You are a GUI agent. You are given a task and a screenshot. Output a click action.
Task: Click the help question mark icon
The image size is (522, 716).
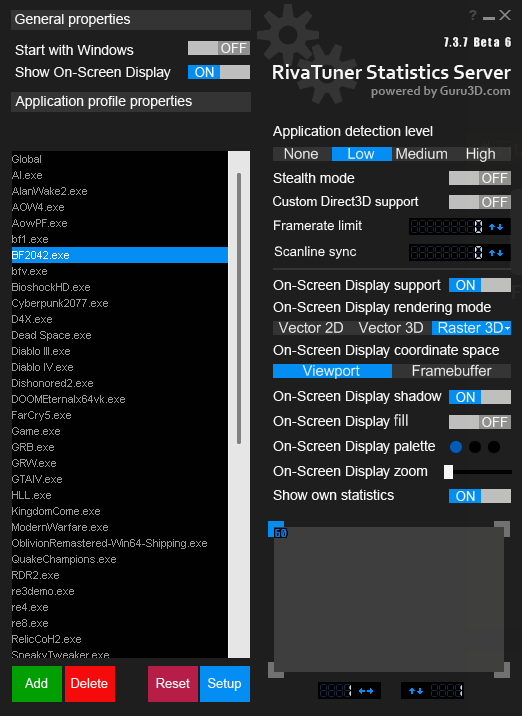click(473, 16)
